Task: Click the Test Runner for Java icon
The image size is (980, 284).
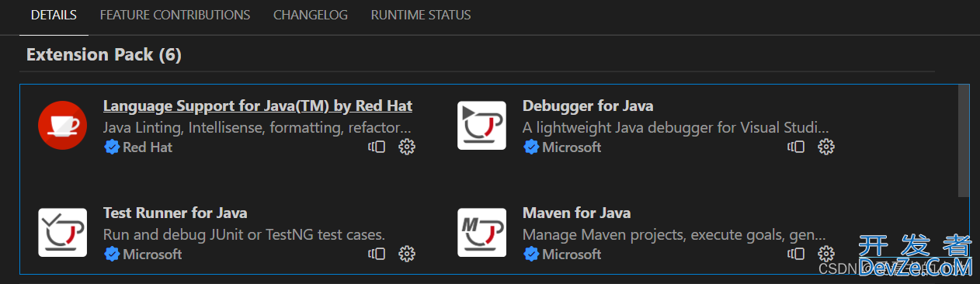Action: pyautogui.click(x=62, y=232)
